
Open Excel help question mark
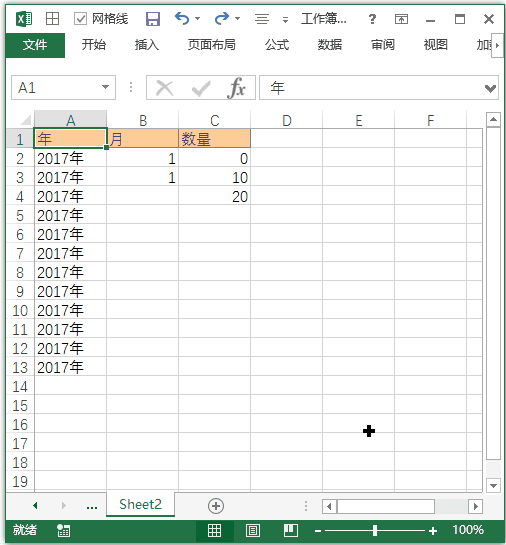372,19
